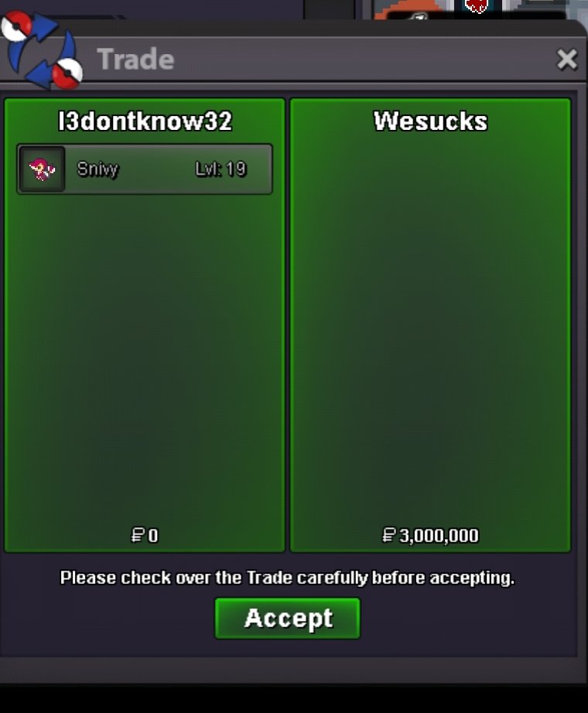The image size is (588, 713).
Task: Select the Snivy name in trade slot
Action: click(97, 169)
